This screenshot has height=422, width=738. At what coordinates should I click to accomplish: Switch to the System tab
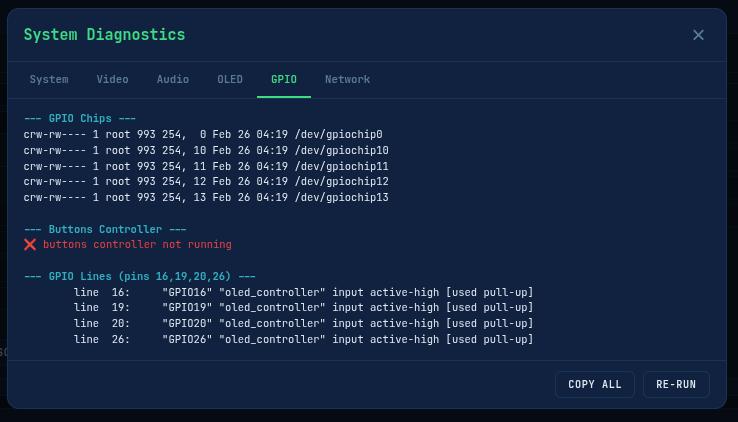49,79
